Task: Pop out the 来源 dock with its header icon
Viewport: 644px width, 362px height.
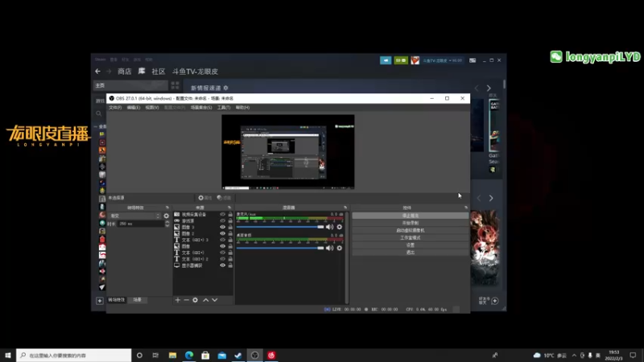Action: [x=229, y=208]
